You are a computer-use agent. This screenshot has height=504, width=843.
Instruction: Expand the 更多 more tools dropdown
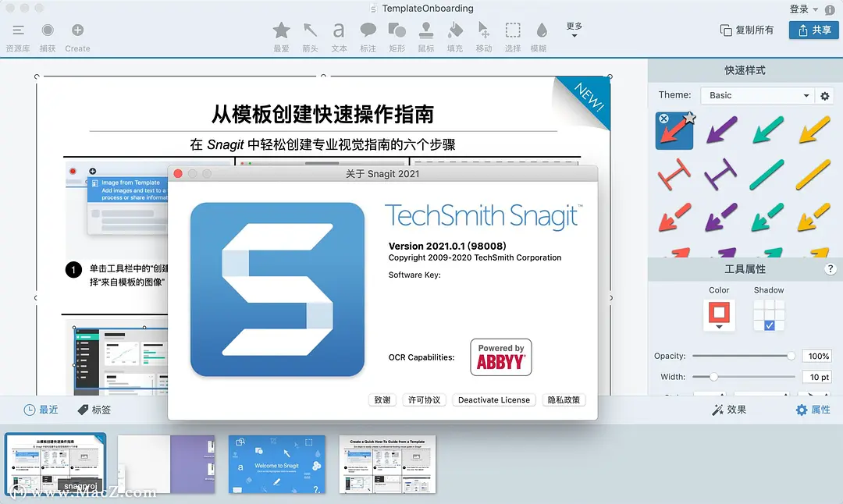[x=574, y=30]
